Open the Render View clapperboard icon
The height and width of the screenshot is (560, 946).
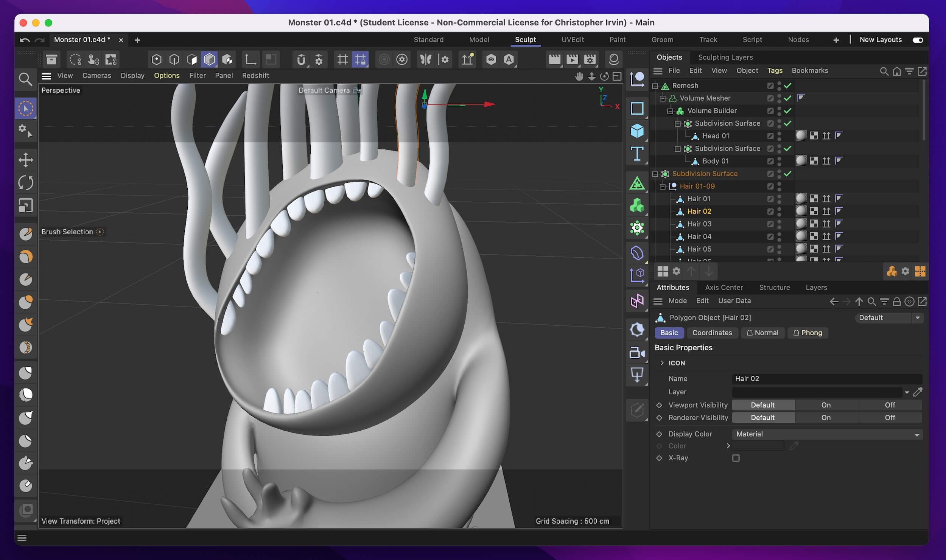pos(554,59)
